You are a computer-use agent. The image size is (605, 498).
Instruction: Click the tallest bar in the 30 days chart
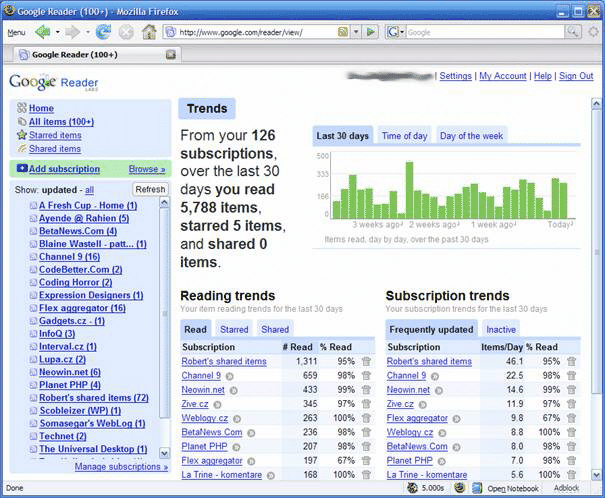tap(409, 190)
